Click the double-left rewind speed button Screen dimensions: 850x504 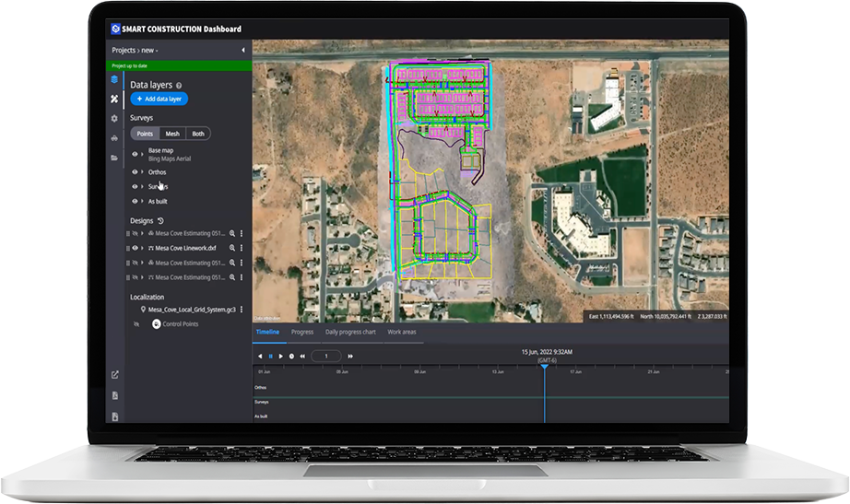pyautogui.click(x=302, y=356)
